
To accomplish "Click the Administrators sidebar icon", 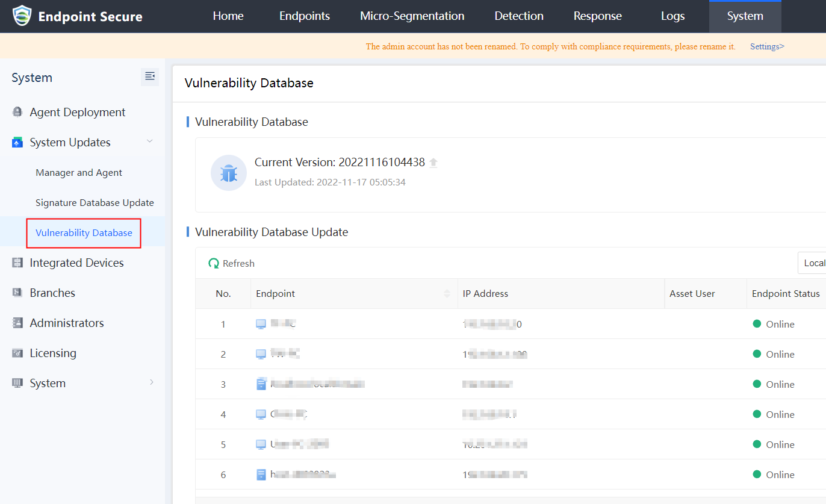I will click(17, 323).
